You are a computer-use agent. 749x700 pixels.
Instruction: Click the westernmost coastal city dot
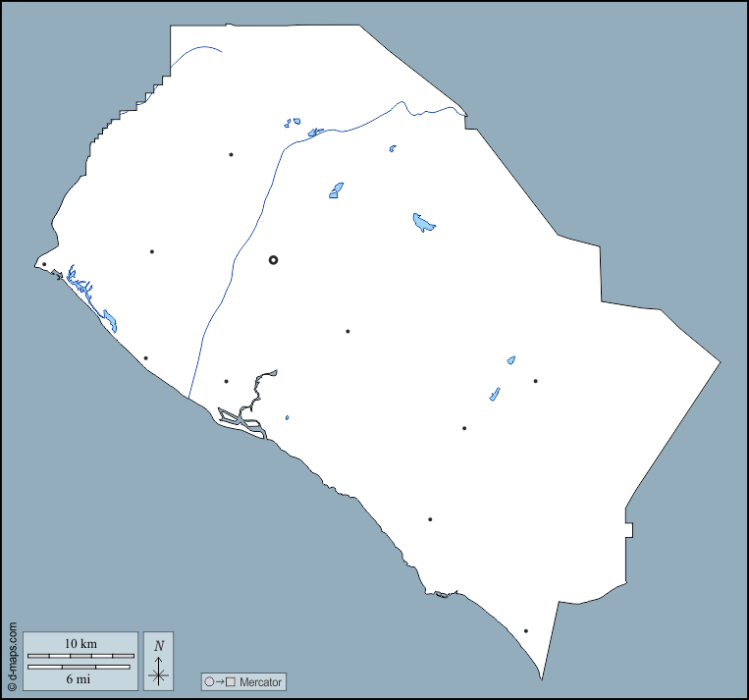pos(44,264)
